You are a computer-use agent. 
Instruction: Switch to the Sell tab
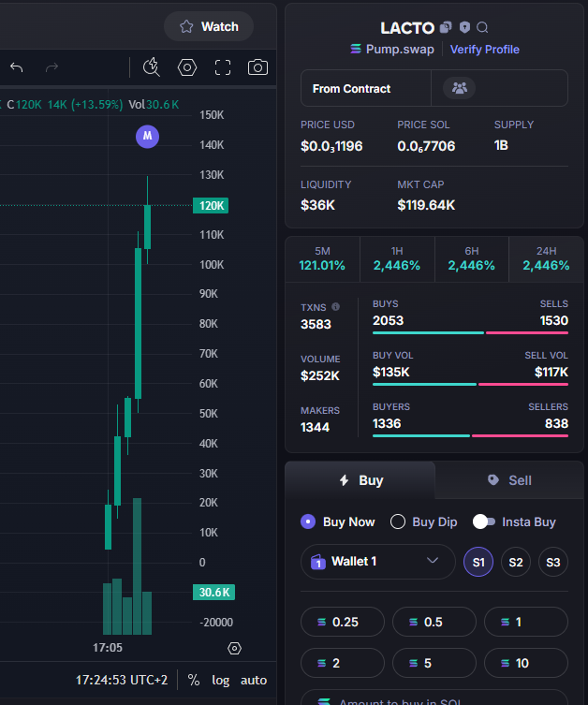[509, 480]
